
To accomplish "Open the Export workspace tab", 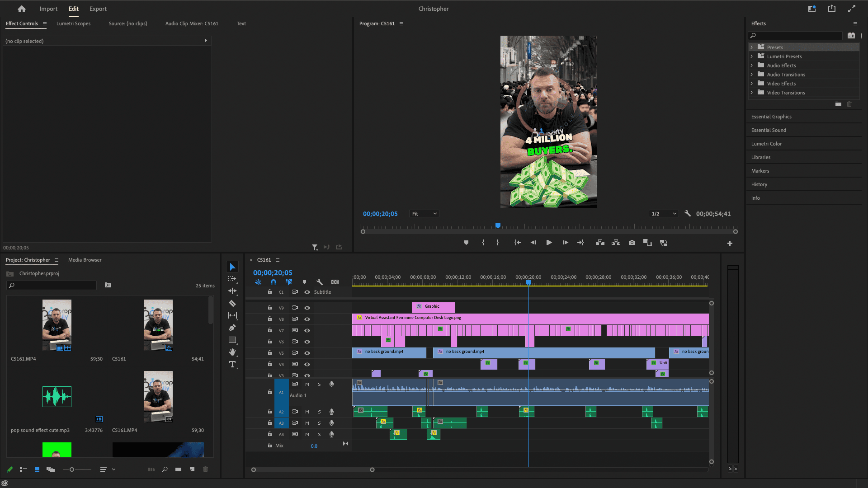I will tap(98, 9).
